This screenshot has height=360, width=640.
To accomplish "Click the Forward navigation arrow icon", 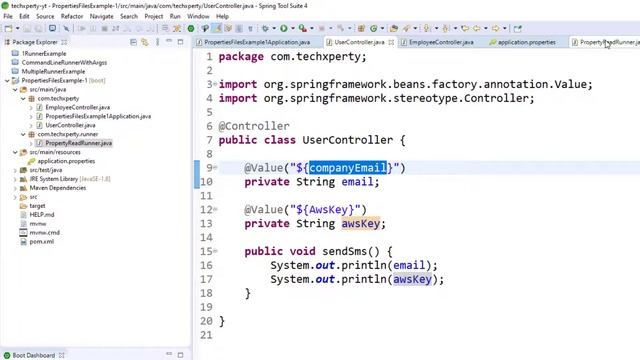I will click(496, 29).
